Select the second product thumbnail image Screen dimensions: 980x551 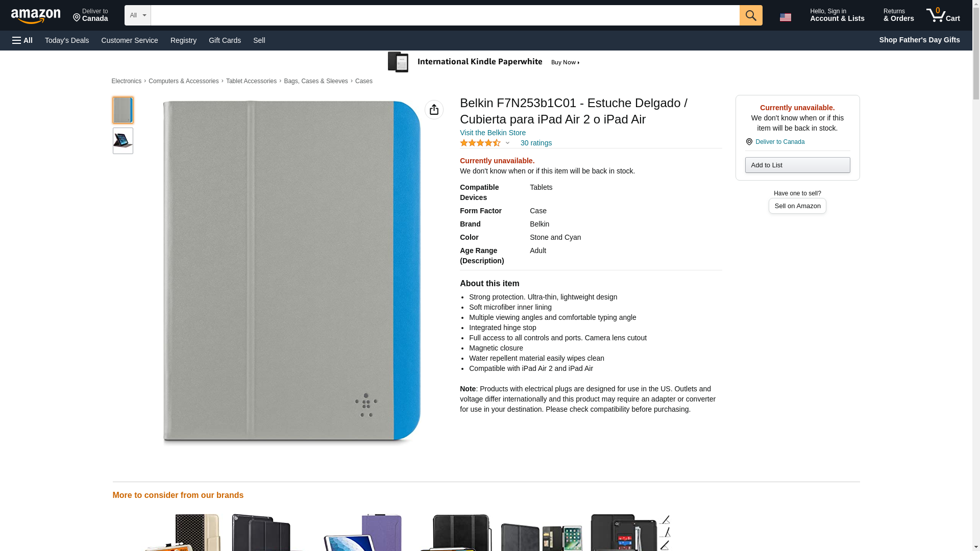123,141
